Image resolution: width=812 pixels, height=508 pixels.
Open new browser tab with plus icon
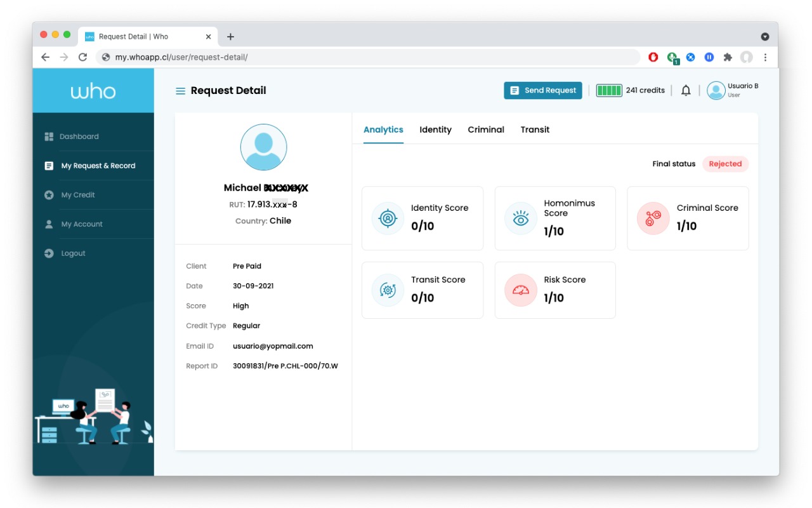coord(230,37)
